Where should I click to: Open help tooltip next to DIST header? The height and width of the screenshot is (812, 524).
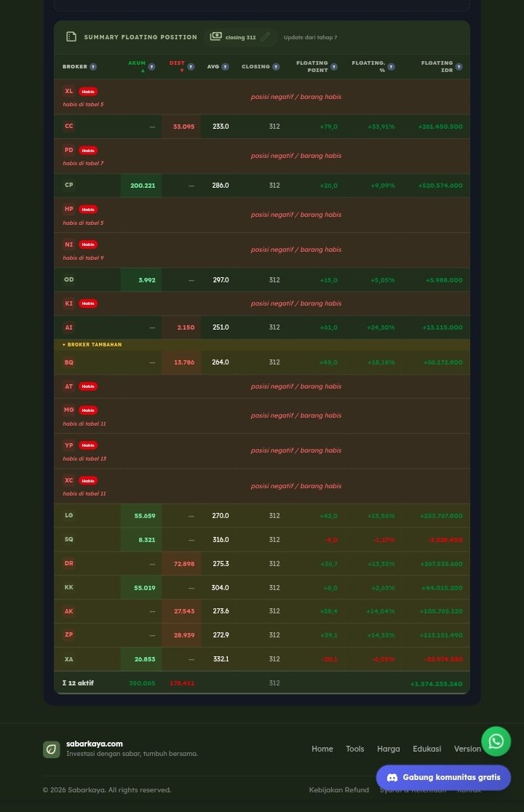pos(191,67)
